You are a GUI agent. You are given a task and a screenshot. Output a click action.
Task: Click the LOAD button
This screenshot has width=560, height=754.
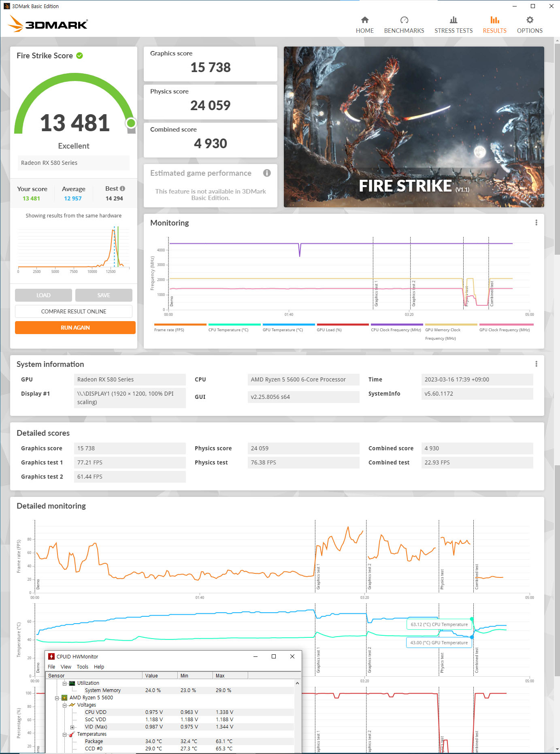[43, 295]
